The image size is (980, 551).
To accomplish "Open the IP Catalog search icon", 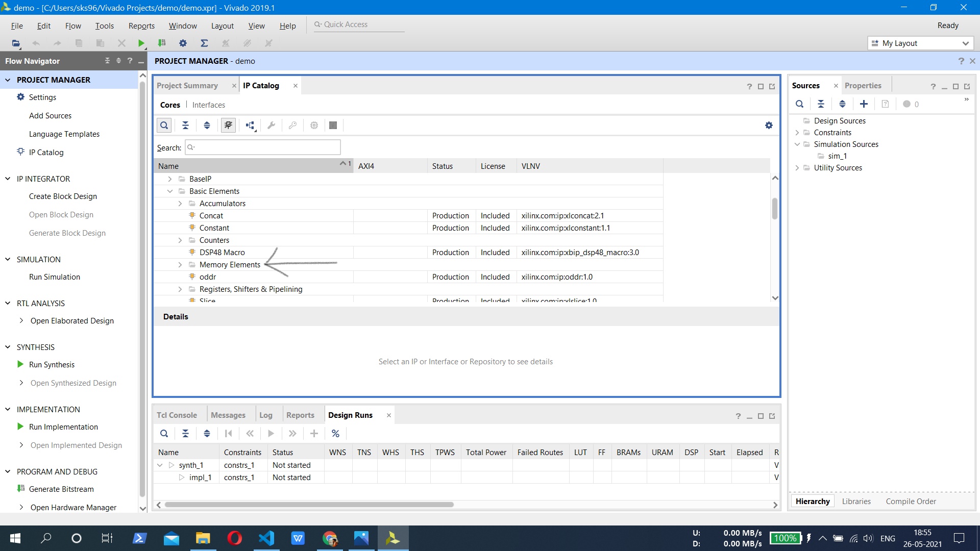I will 164,125.
